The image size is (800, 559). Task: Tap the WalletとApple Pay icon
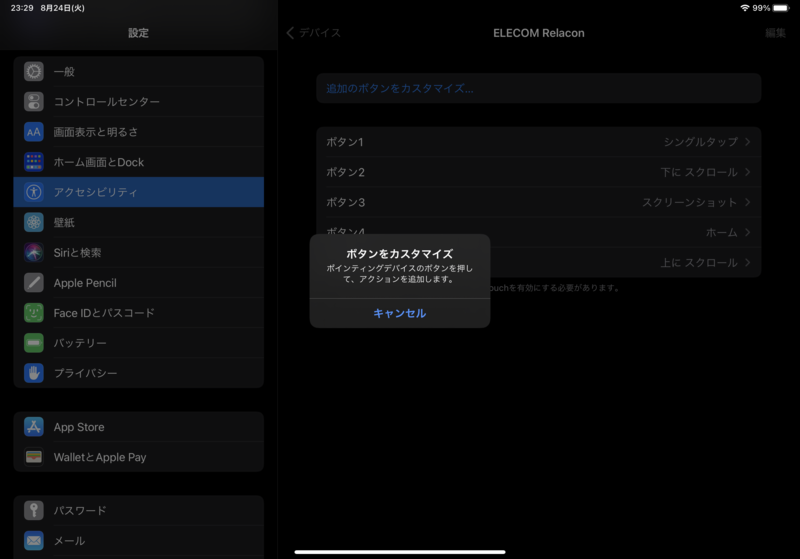34,457
